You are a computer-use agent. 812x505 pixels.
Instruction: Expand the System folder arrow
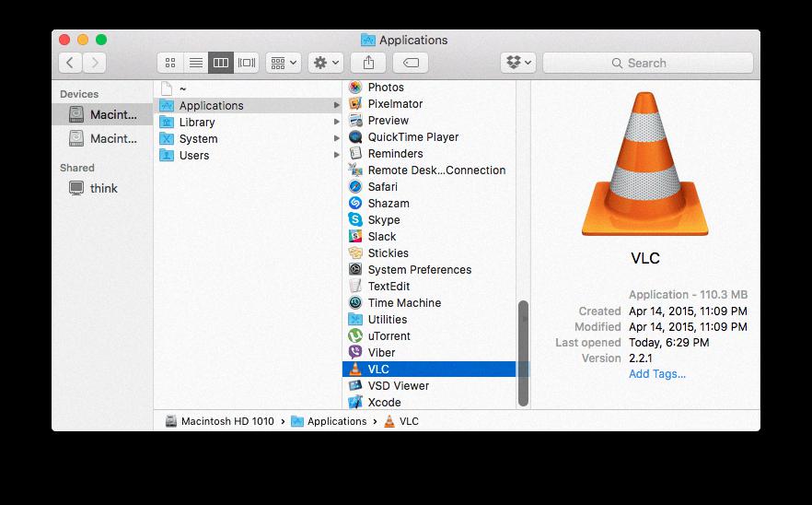(337, 138)
